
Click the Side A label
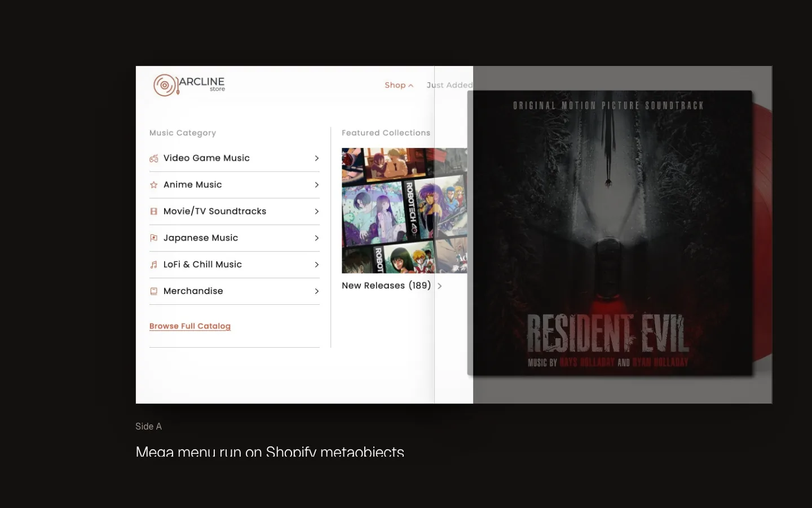[x=148, y=427]
